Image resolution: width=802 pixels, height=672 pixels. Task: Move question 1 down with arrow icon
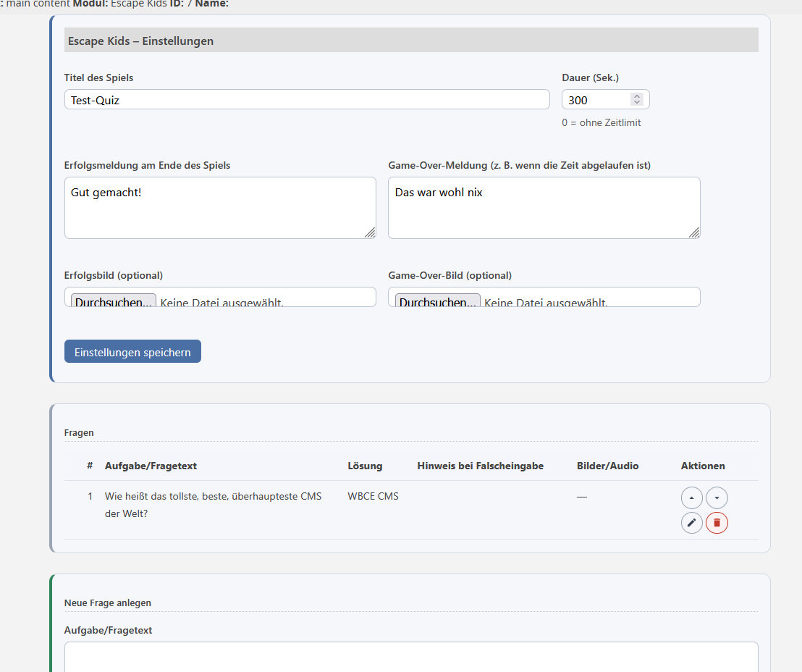(717, 498)
